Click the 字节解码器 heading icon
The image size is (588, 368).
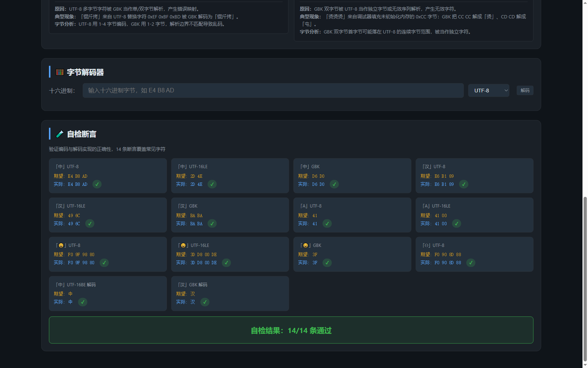(x=60, y=72)
